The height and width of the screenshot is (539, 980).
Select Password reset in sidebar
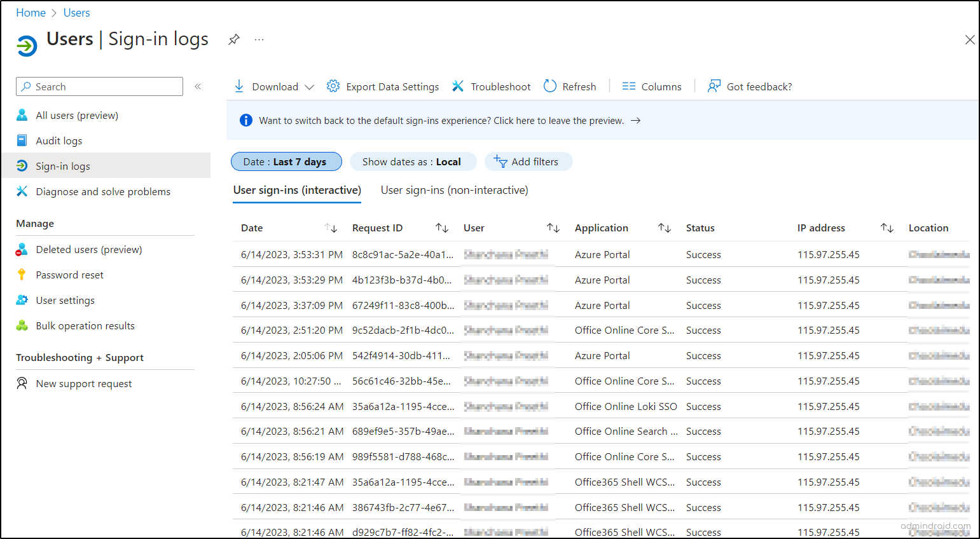[x=69, y=275]
